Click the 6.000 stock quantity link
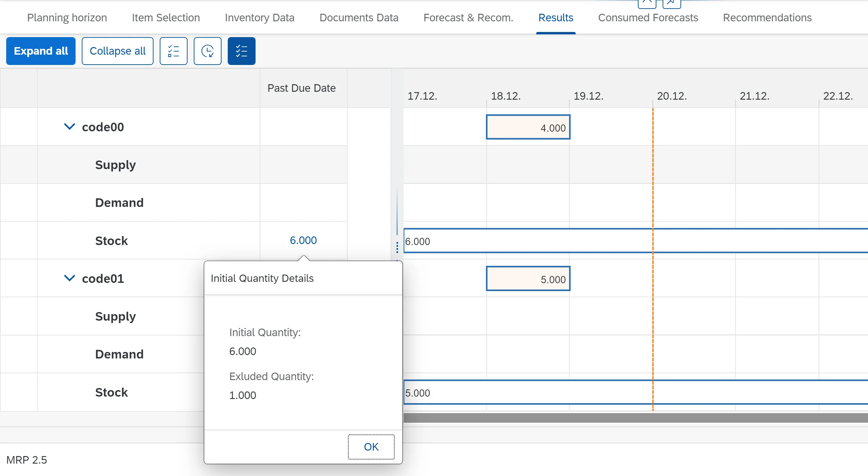Image resolution: width=868 pixels, height=476 pixels. [303, 240]
